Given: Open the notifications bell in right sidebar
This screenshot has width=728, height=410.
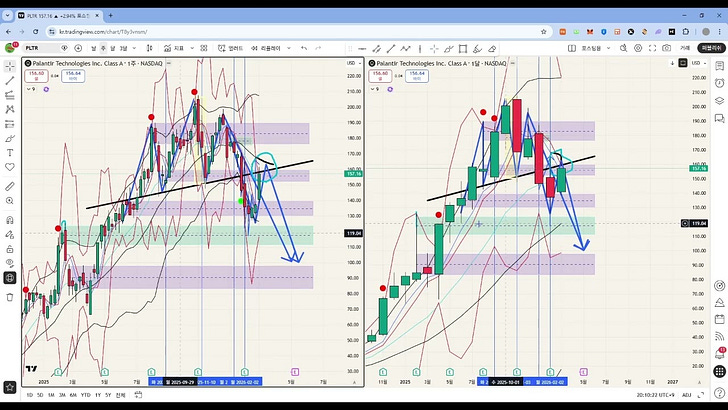Looking at the screenshot, I should point(720,354).
